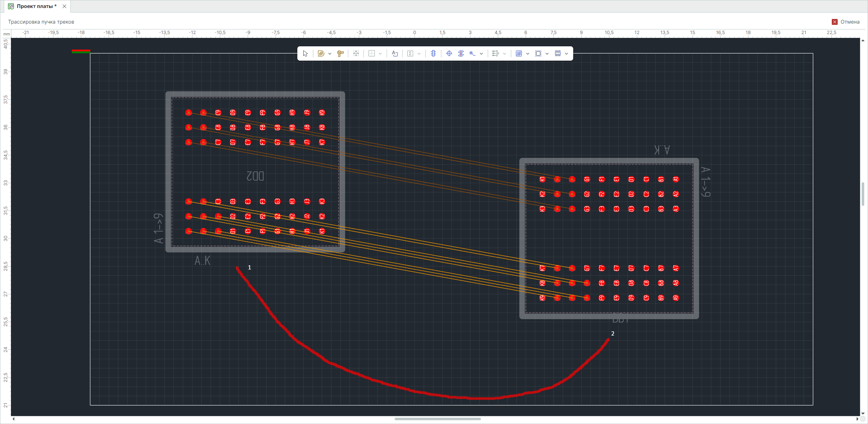Screen dimensions: 868x424
Task: Click the place component chip icon
Action: click(x=433, y=53)
